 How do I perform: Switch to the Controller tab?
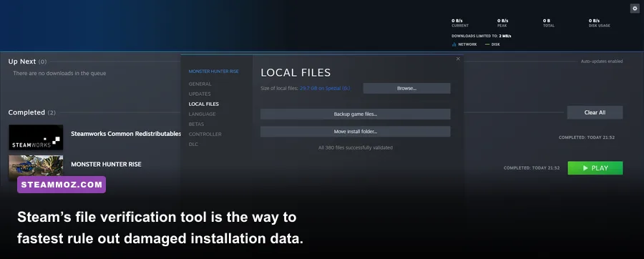pyautogui.click(x=205, y=135)
